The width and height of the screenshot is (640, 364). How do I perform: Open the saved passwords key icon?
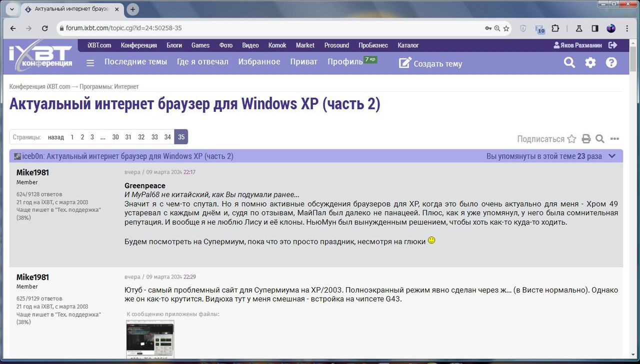(488, 28)
